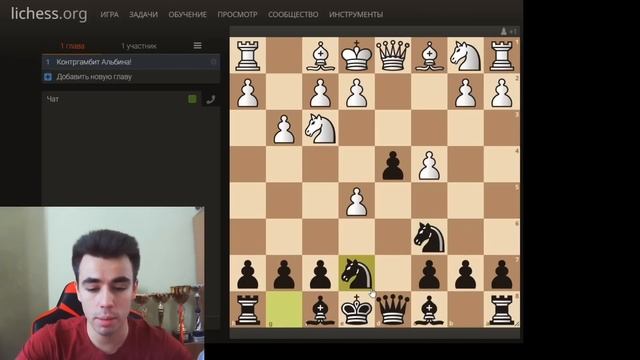
Task: Select the white bishop on c1
Action: point(429,55)
